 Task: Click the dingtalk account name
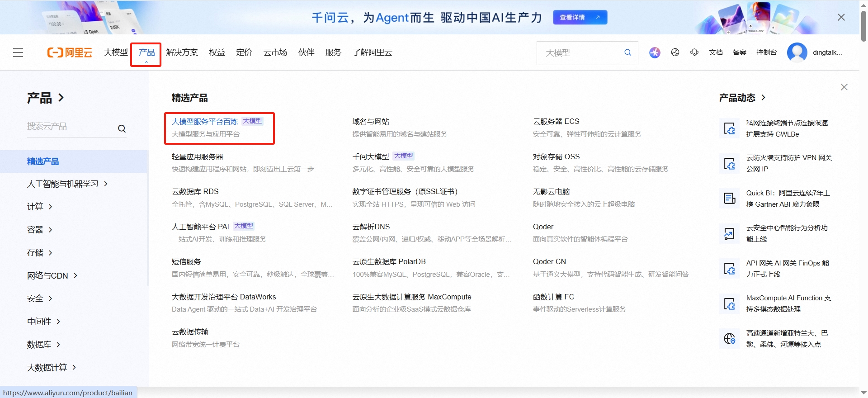pos(827,52)
